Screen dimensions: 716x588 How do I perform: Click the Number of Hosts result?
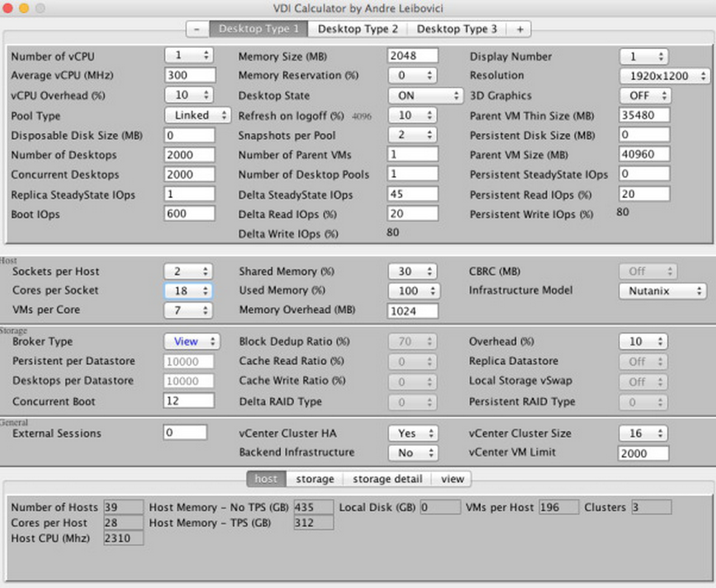(x=123, y=507)
